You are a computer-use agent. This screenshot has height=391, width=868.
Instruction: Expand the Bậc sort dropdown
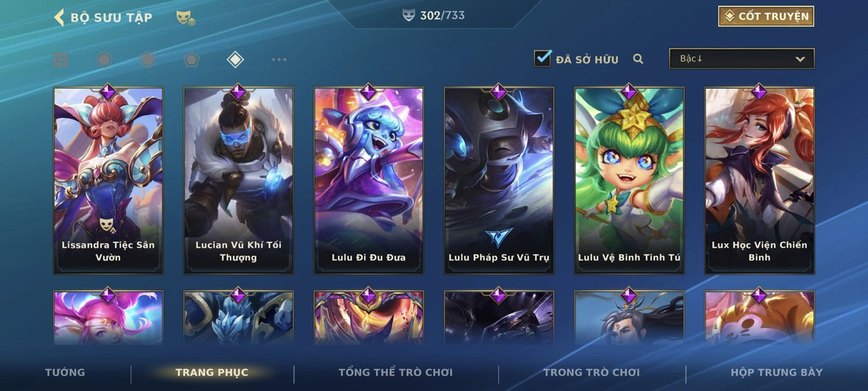[742, 58]
